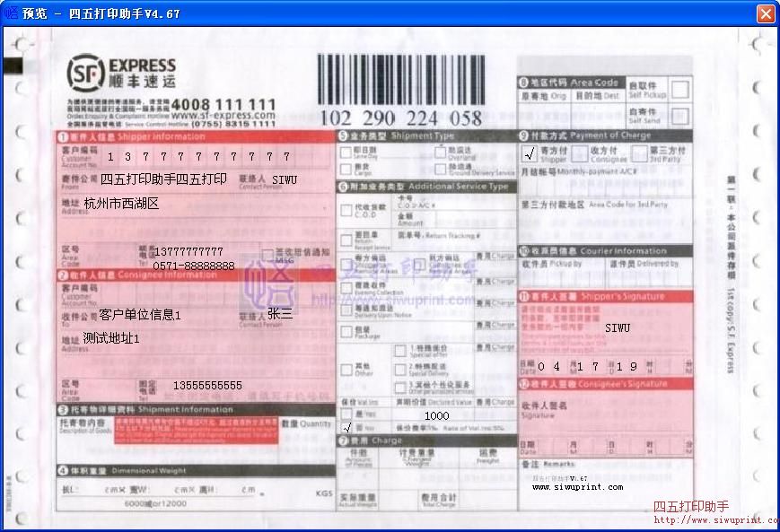Check the Consignee 收方付 payment checkbox

[580, 153]
